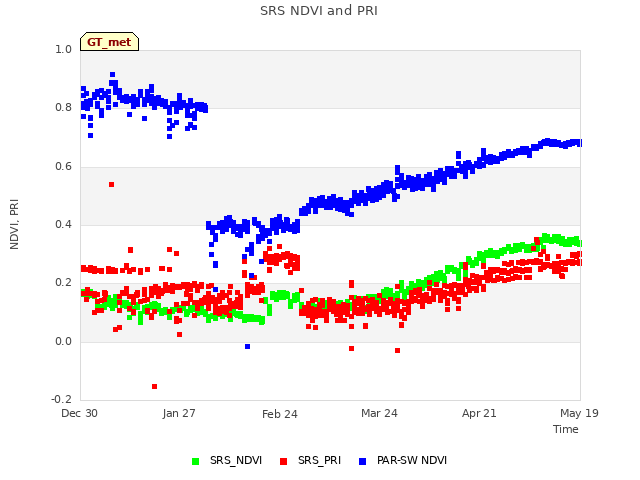Click the red SRS_PRI legend swatch
Viewport: 640px width, 480px height.
[x=283, y=461]
